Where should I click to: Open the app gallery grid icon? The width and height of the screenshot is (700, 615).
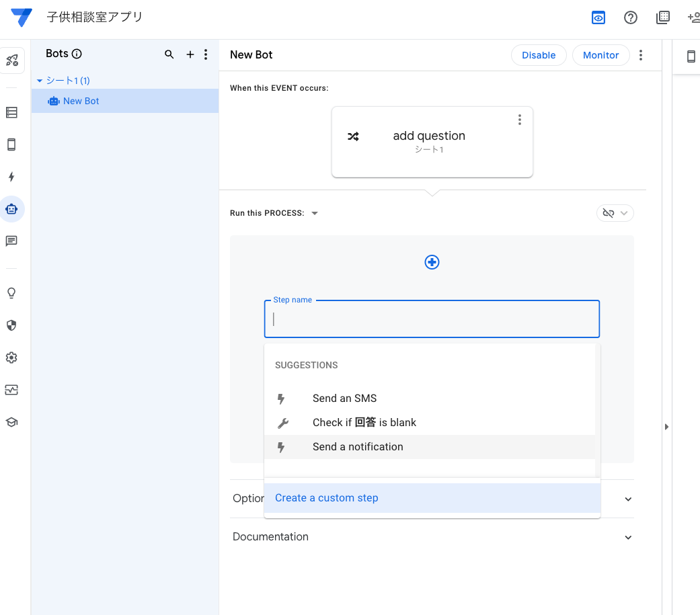(x=663, y=18)
